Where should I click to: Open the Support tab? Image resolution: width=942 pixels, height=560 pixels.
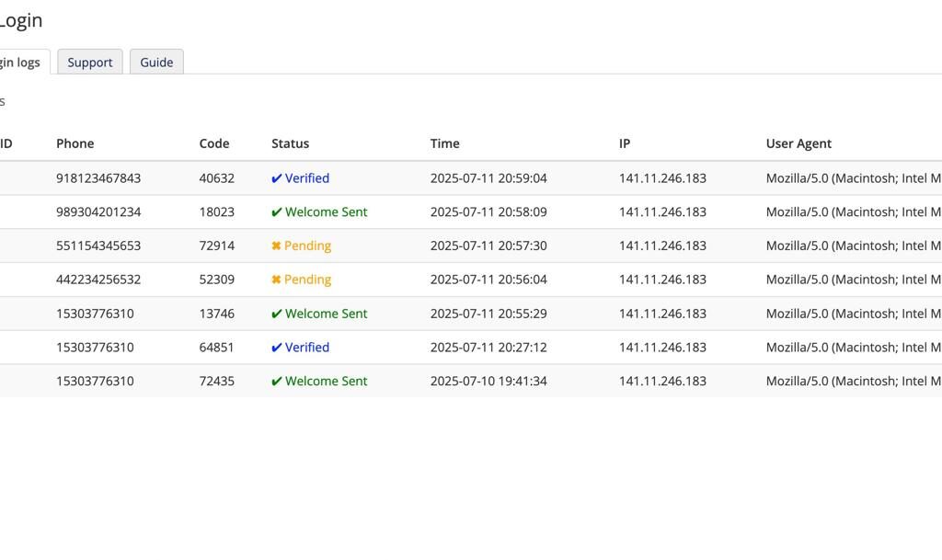(x=90, y=62)
